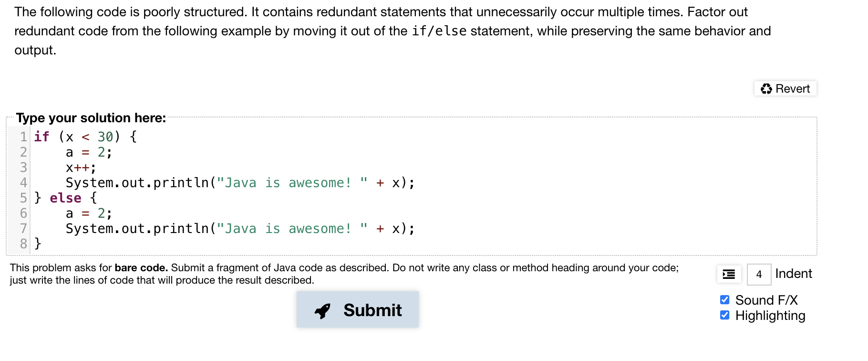Click the indent code icon

click(729, 274)
